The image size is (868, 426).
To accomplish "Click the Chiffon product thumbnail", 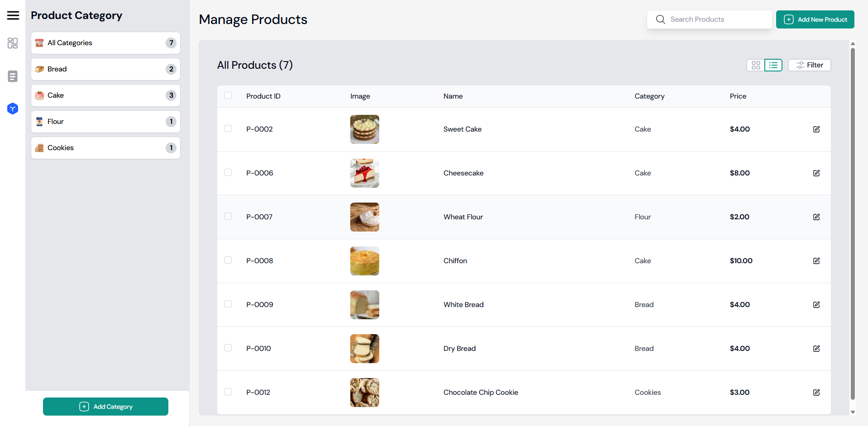I will pos(364,260).
